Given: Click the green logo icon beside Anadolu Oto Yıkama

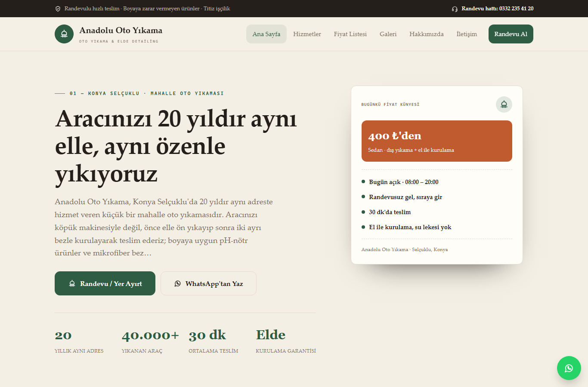Looking at the screenshot, I should pos(64,34).
